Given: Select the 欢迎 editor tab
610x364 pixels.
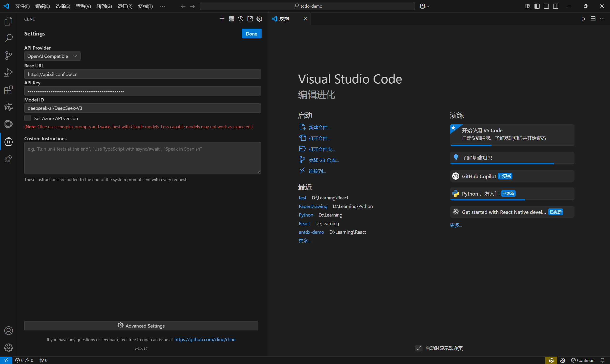Looking at the screenshot, I should (x=284, y=19).
